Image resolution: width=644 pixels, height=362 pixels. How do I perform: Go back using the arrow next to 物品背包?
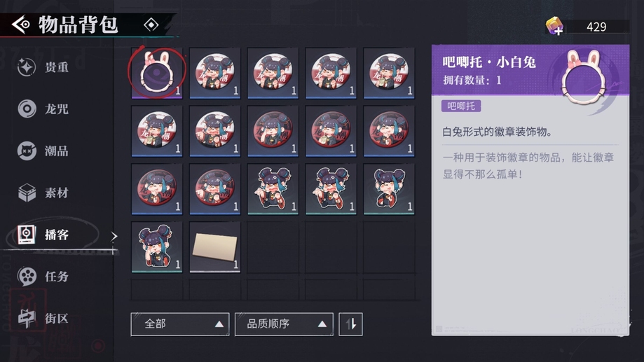21,25
